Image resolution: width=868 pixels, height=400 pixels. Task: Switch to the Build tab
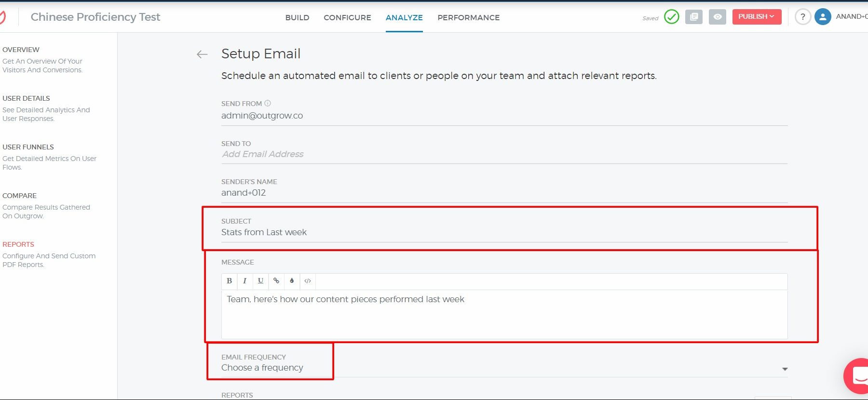[x=297, y=17]
